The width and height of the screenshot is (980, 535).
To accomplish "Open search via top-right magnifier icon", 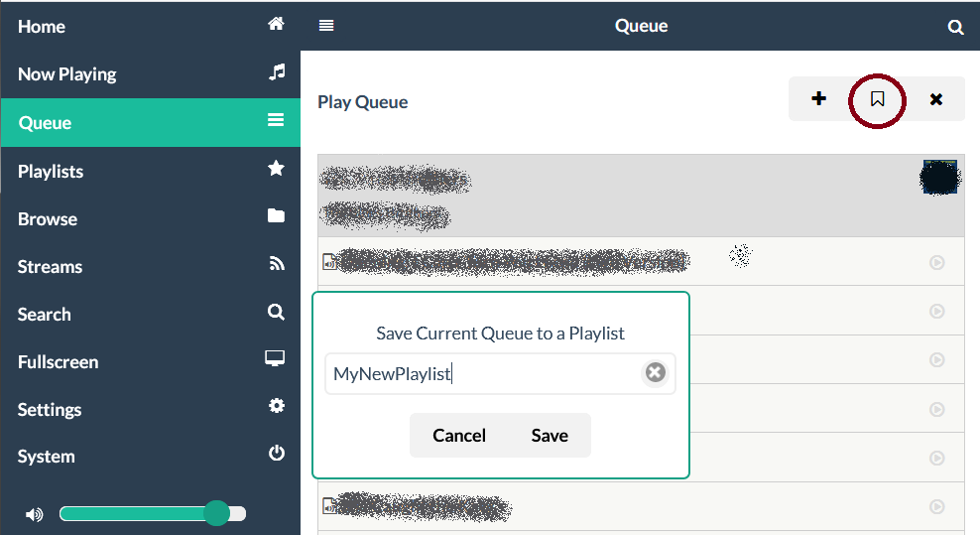I will coord(955,28).
